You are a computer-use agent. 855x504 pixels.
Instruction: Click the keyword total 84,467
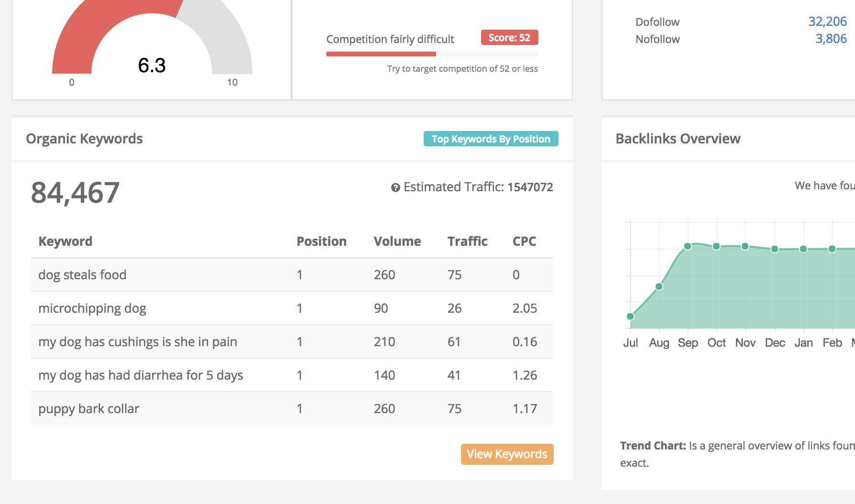(x=75, y=192)
